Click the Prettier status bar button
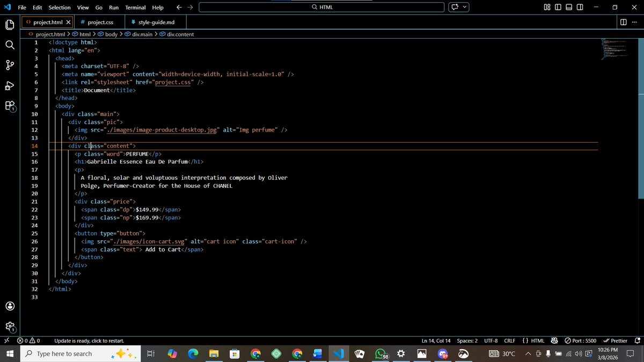This screenshot has height=362, width=644. coord(615,340)
